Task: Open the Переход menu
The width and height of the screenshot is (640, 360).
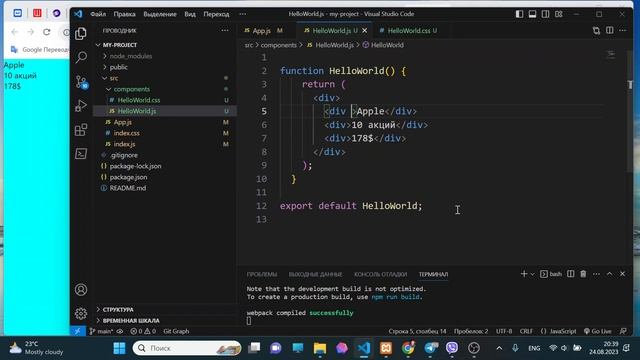Action: 216,14
